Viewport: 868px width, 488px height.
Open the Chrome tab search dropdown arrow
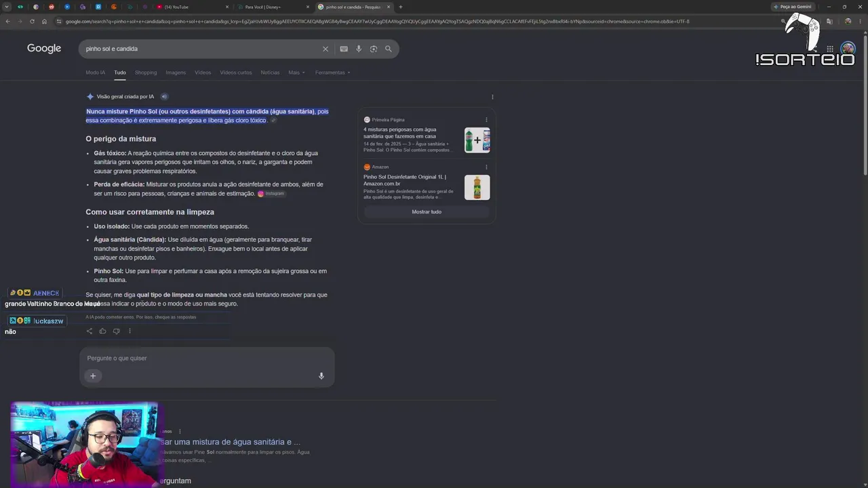[7, 7]
